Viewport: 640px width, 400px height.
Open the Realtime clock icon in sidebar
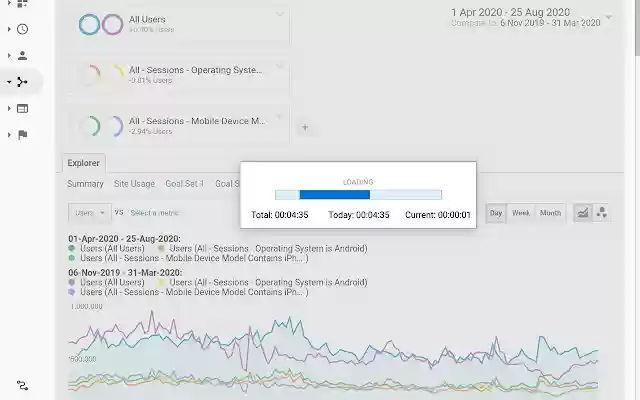pyautogui.click(x=22, y=29)
